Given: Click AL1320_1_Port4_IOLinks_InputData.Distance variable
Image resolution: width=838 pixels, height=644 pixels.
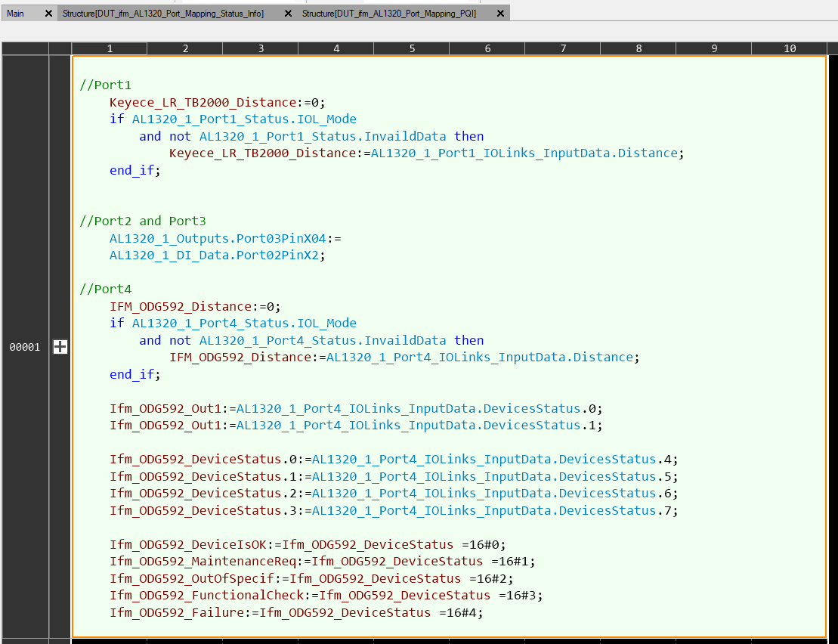Looking at the screenshot, I should pyautogui.click(x=480, y=357).
